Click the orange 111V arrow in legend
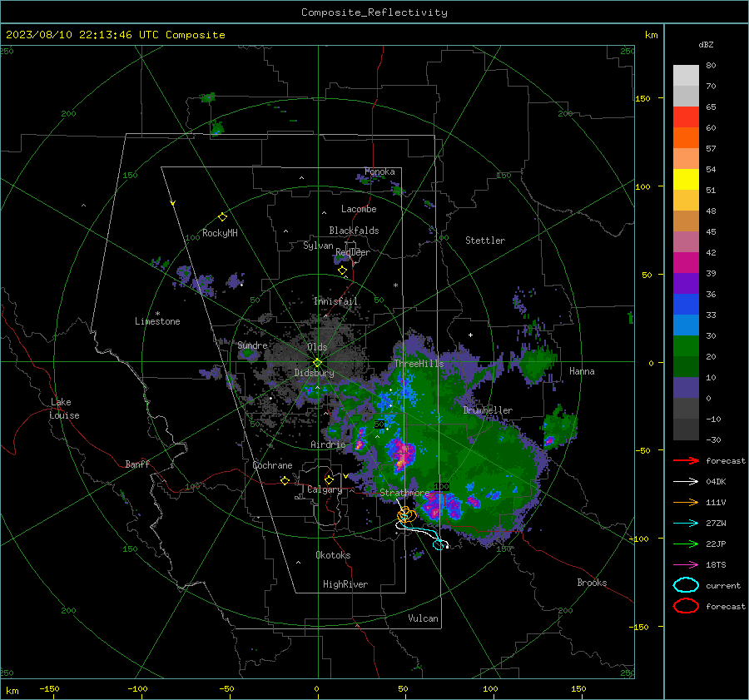Viewport: 749px width, 700px height. click(686, 502)
